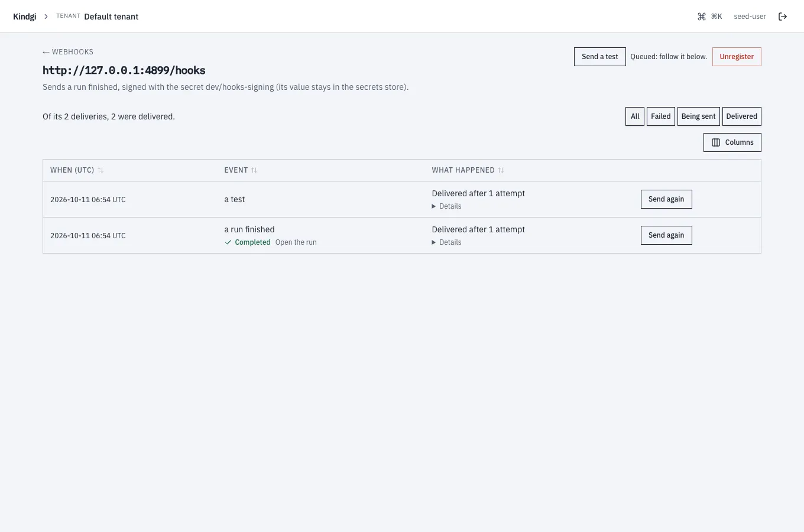Open the Columns chooser
Image resolution: width=804 pixels, height=532 pixels.
[x=732, y=142]
